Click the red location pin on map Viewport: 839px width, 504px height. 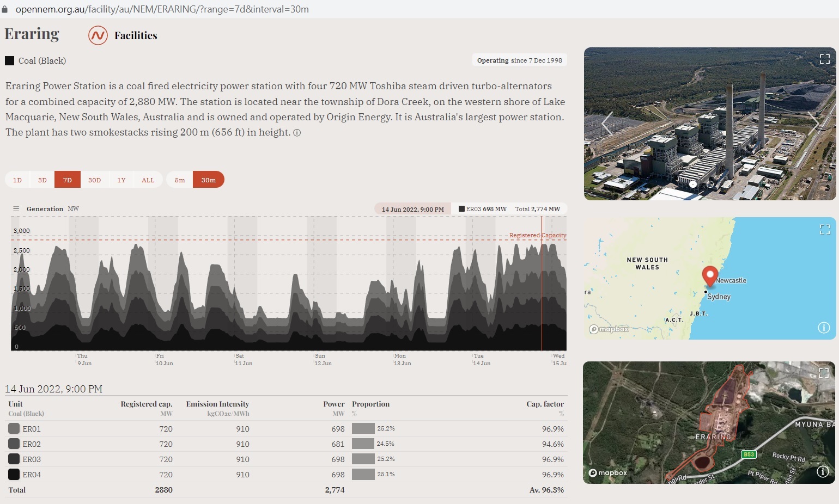709,276
